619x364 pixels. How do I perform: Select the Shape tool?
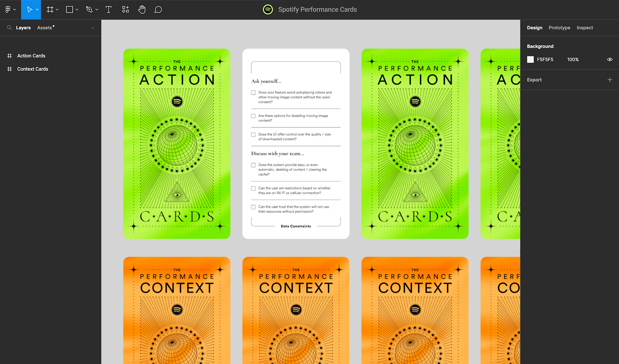70,9
